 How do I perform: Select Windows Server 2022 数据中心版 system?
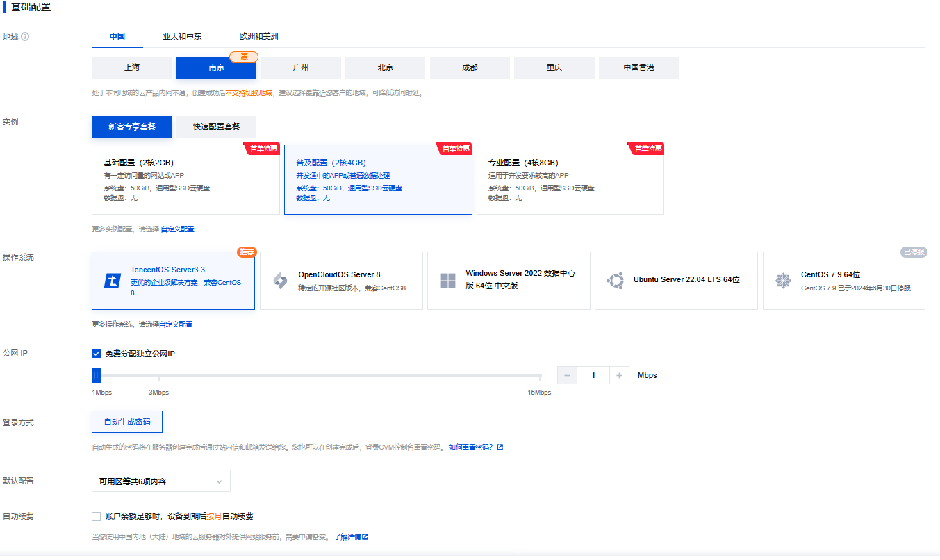click(x=509, y=281)
